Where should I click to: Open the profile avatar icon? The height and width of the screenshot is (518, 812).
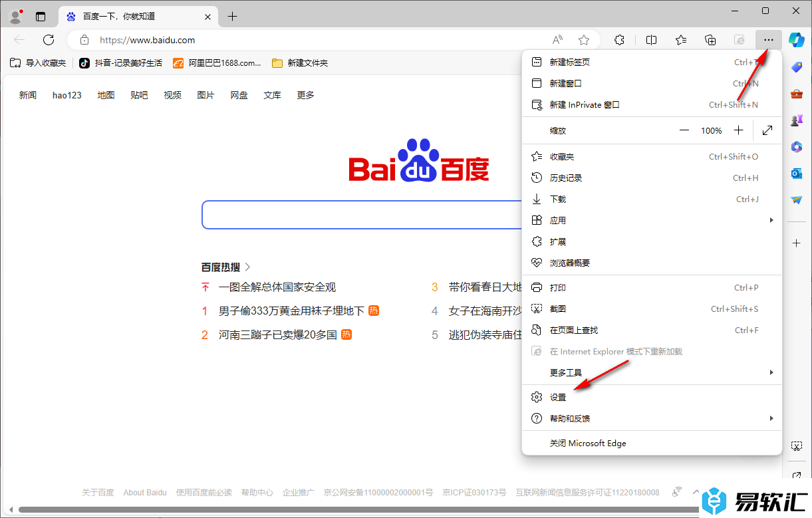(15, 16)
